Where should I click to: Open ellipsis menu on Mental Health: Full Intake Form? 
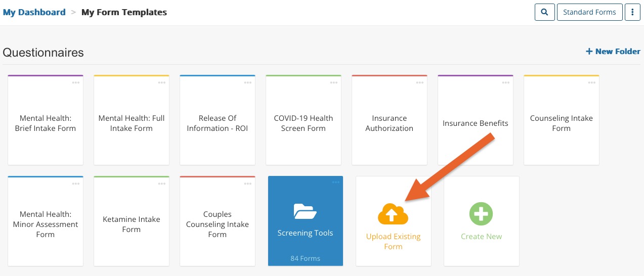point(162,82)
